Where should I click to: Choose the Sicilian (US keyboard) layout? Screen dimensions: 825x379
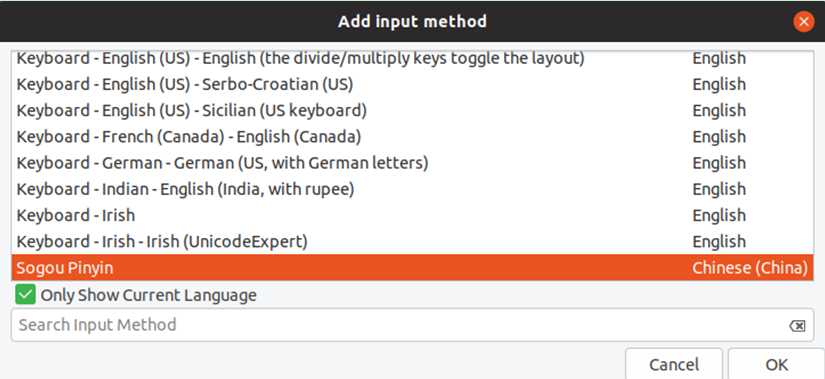pyautogui.click(x=412, y=111)
